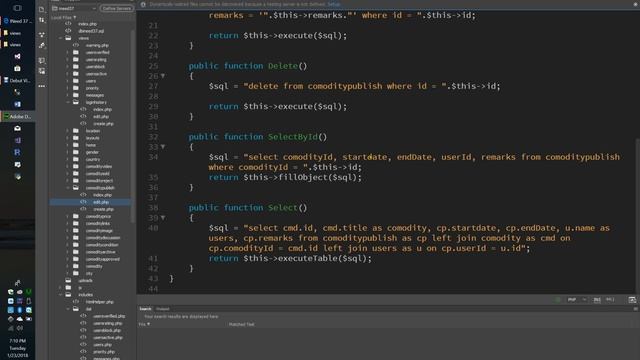Click the expand all code toolbar icon

click(x=42, y=71)
